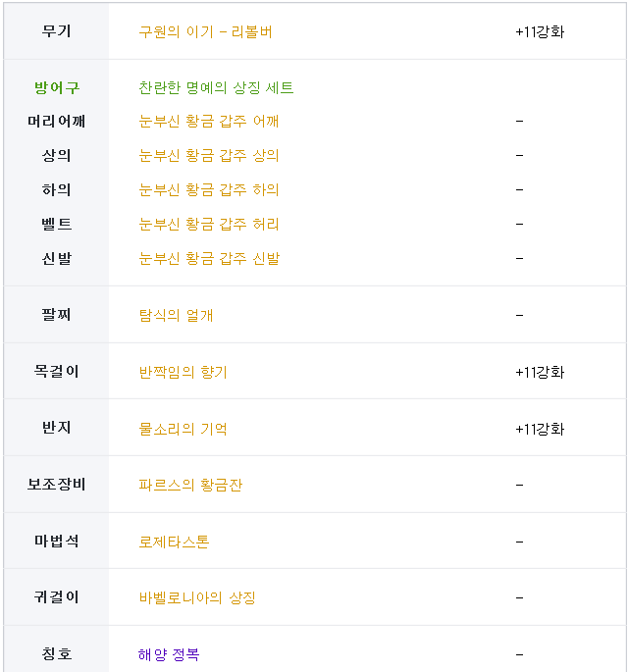The height and width of the screenshot is (672, 628).
Task: Open the 눈부신 황금 갑주 신발 link
Action: (209, 258)
